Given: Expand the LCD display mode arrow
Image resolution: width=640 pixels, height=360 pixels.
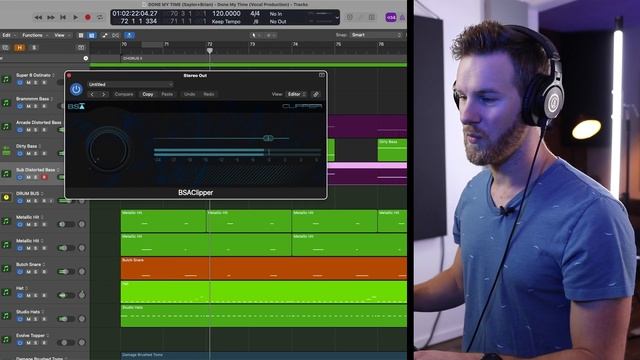Looking at the screenshot, I should (337, 18).
